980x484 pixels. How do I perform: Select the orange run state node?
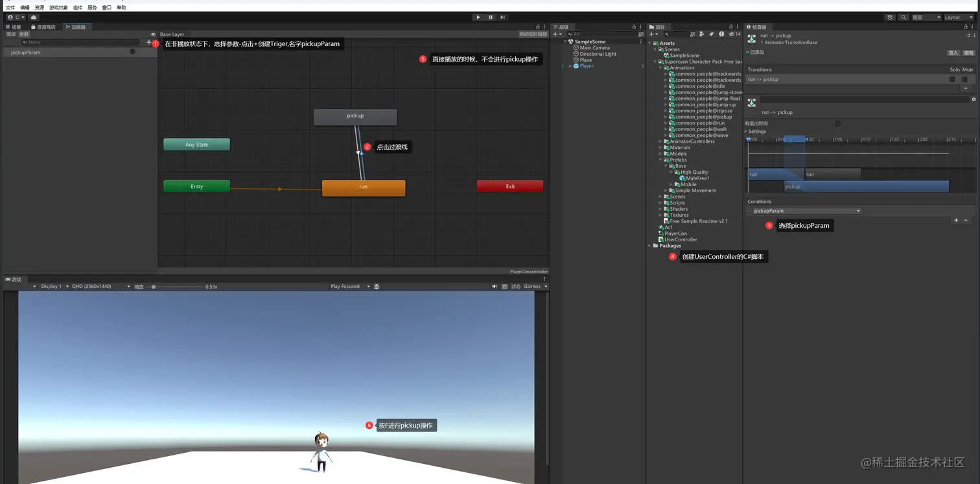pos(364,188)
